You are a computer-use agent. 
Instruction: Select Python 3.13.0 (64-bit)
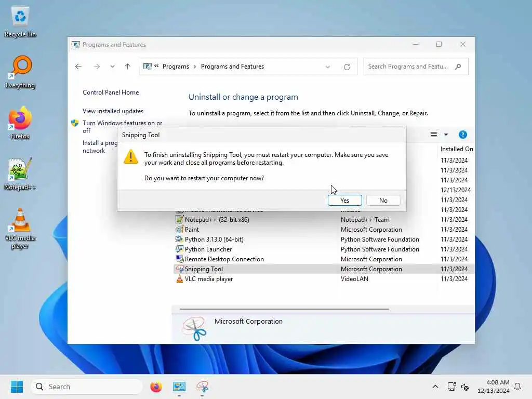(324, 239)
